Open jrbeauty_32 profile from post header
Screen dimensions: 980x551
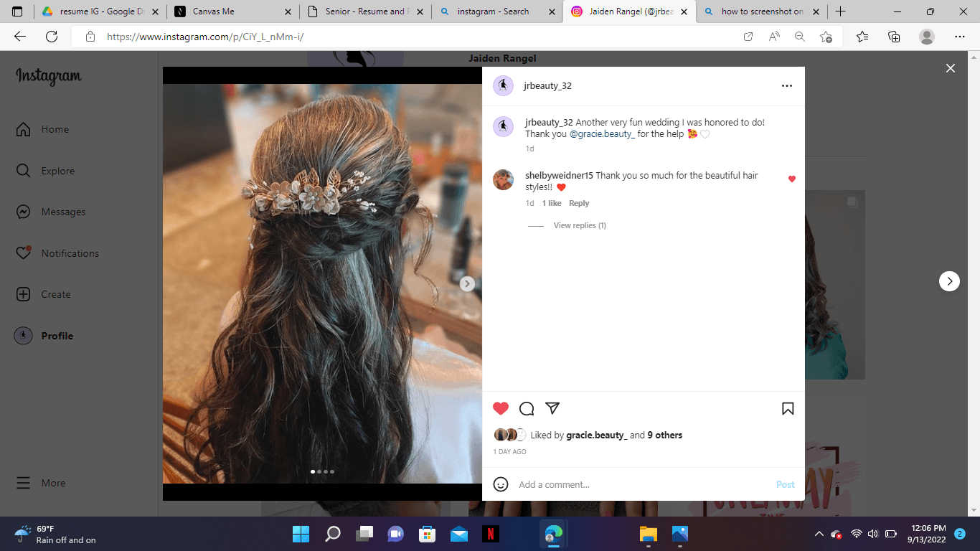click(548, 86)
